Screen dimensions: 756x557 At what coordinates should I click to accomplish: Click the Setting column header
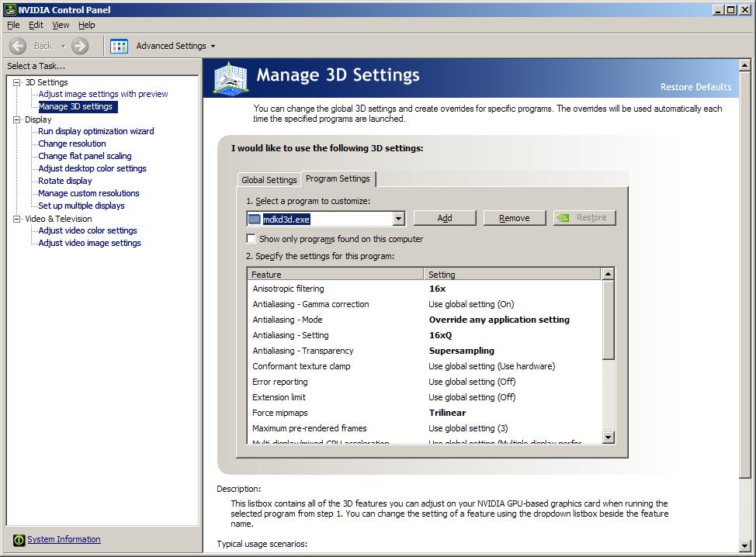click(512, 274)
